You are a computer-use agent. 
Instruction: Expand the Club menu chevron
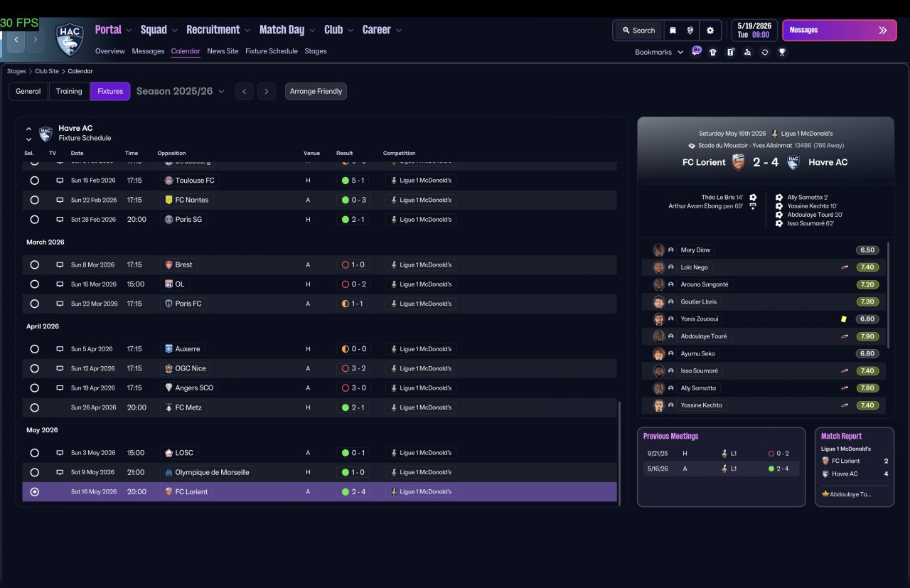pyautogui.click(x=350, y=31)
